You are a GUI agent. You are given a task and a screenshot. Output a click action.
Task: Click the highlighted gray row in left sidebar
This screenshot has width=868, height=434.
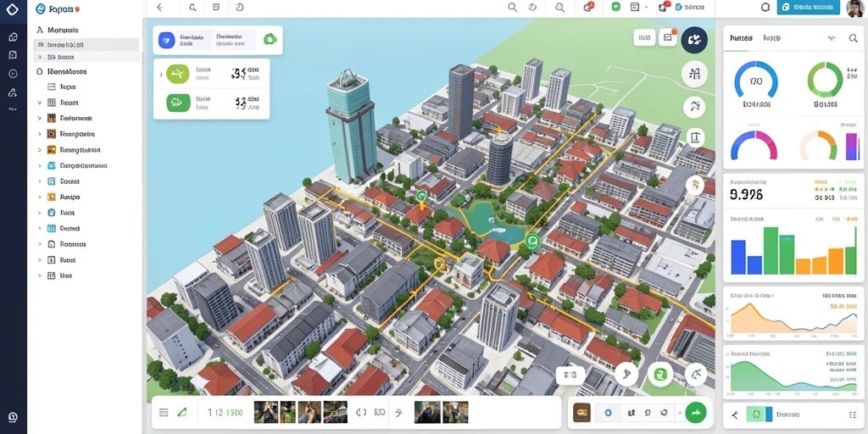tap(86, 45)
